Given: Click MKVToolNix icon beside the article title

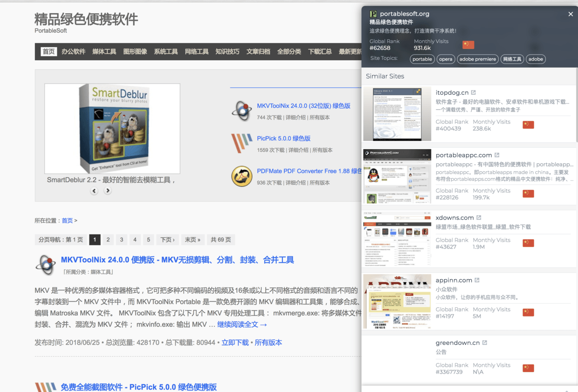Looking at the screenshot, I should (46, 265).
